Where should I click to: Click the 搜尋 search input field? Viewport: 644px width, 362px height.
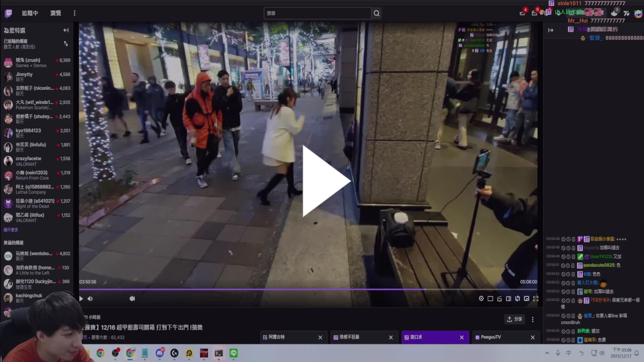click(317, 13)
